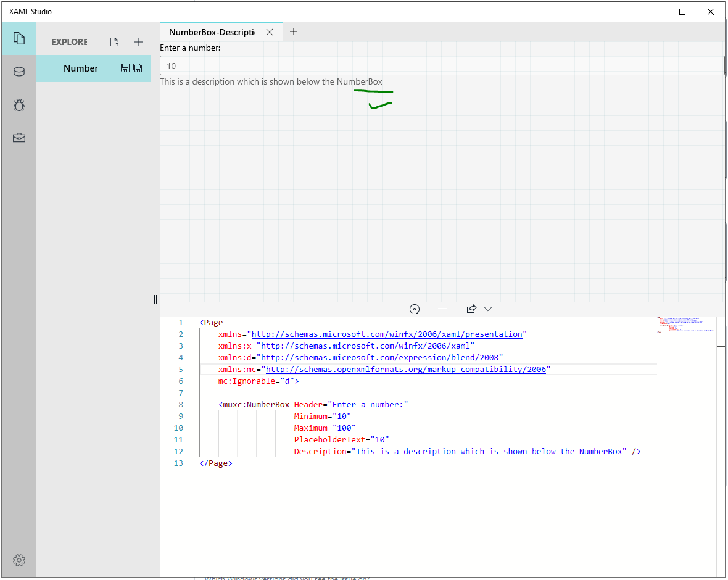Select the highlighted NumberBox item in Explore
Screen dimensions: 728x580
(83, 68)
